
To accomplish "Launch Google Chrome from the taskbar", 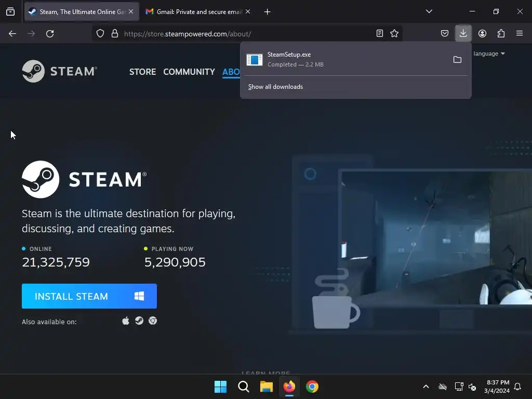I will 312,387.
